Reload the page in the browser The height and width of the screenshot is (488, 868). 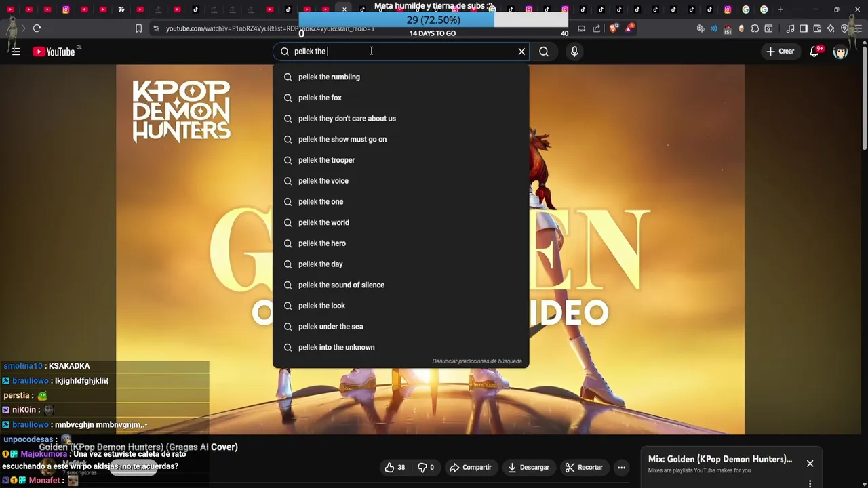(x=37, y=28)
